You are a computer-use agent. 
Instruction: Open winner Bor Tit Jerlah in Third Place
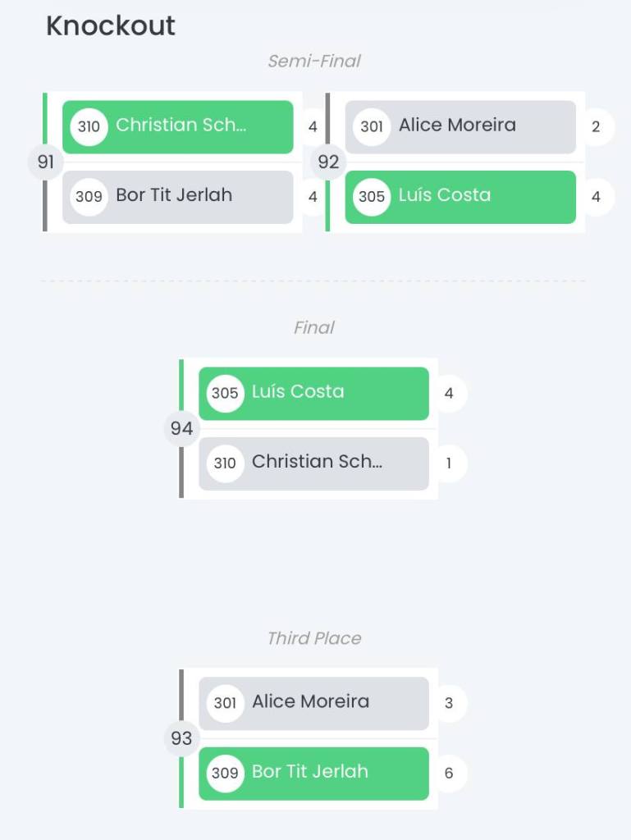(x=310, y=773)
